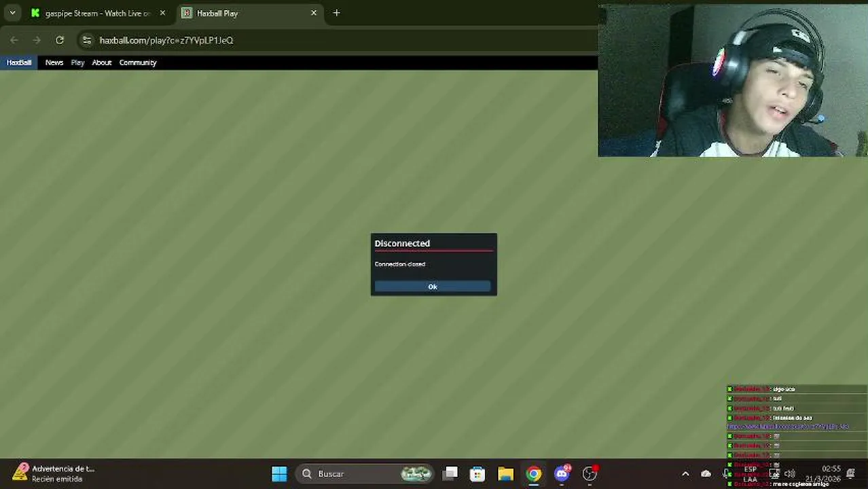Image resolution: width=868 pixels, height=489 pixels.
Task: Close the Haxball Play tab
Action: 314,13
